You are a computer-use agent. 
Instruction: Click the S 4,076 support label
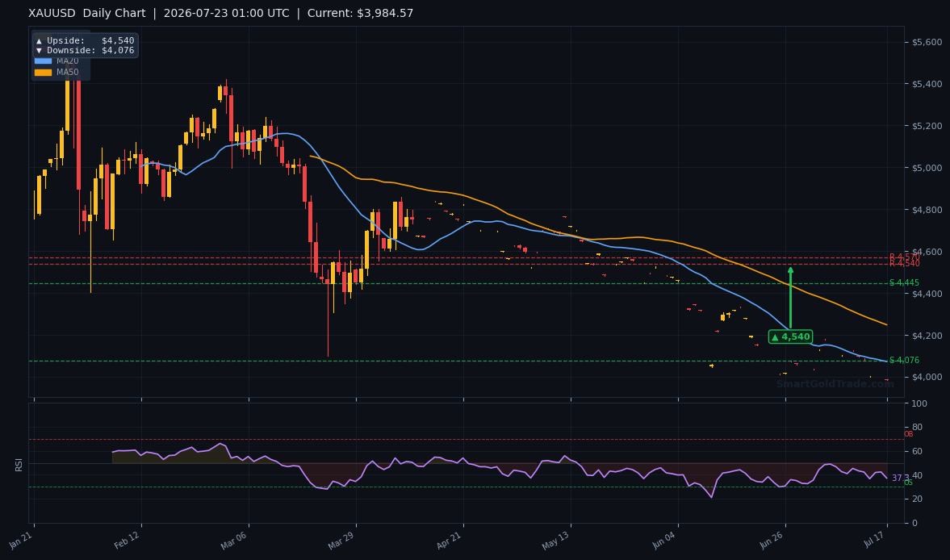(x=904, y=361)
